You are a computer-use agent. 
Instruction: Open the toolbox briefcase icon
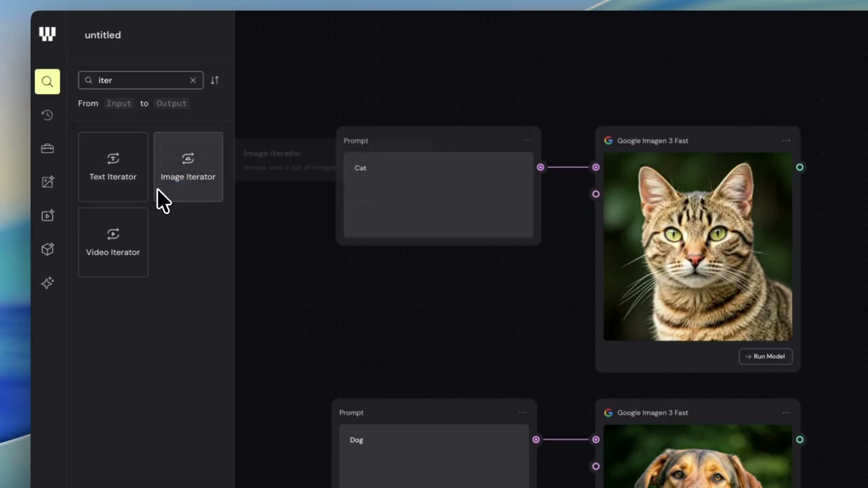(47, 148)
